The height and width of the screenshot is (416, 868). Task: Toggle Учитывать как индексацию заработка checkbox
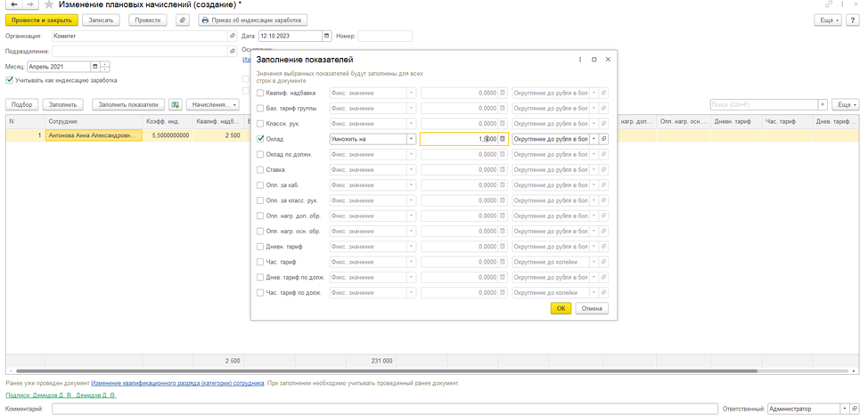pos(10,80)
